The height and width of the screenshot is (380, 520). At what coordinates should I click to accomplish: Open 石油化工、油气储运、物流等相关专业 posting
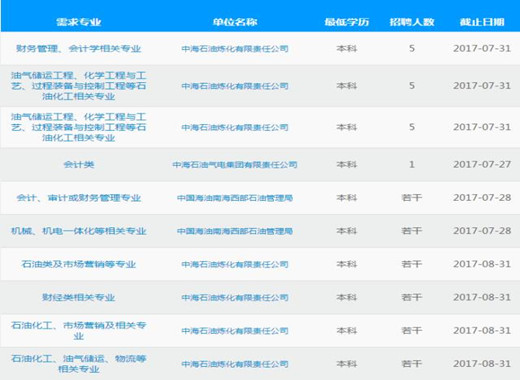coord(79,364)
